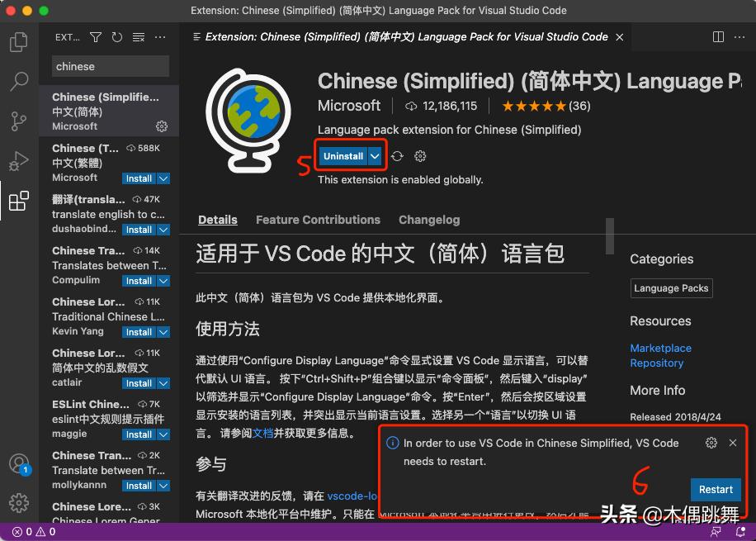The width and height of the screenshot is (756, 541).
Task: Click the extensions search box
Action: coord(111,66)
